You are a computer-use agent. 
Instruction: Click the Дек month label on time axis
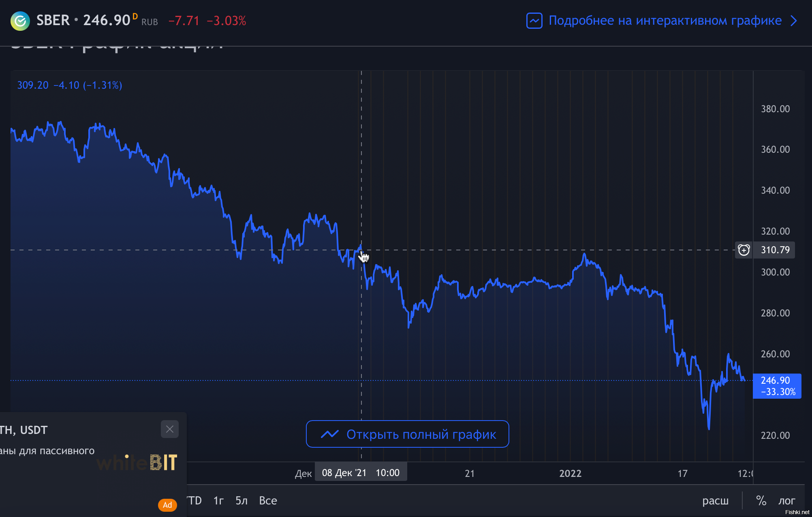303,474
